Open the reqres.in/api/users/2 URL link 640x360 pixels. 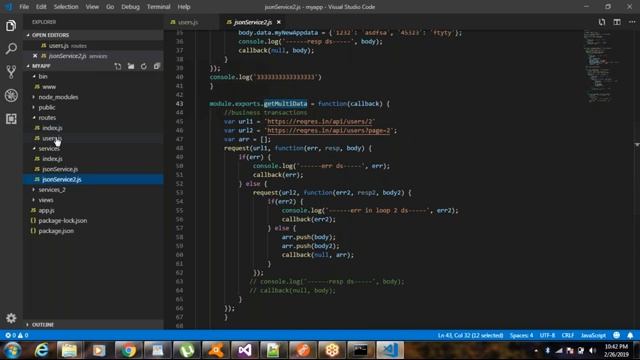coord(320,122)
